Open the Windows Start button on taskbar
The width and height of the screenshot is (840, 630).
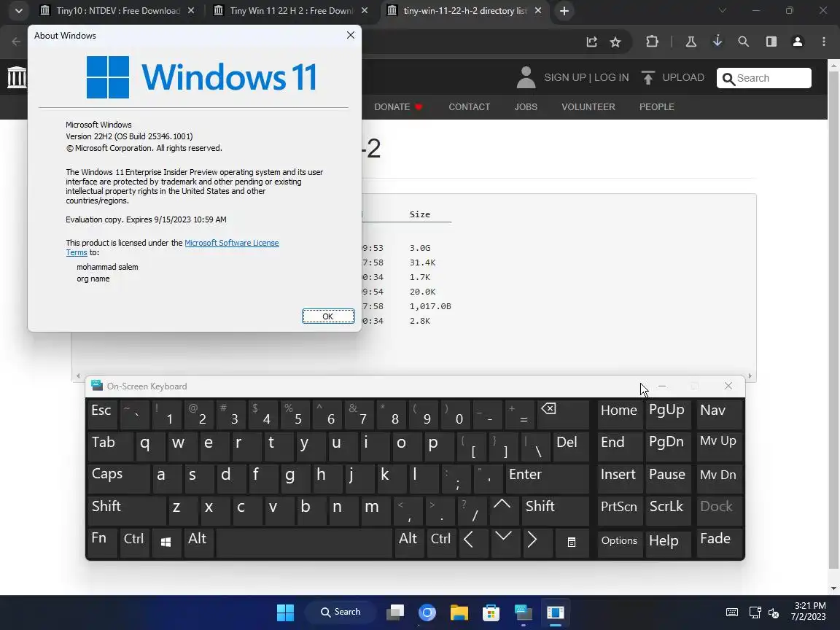[286, 612]
